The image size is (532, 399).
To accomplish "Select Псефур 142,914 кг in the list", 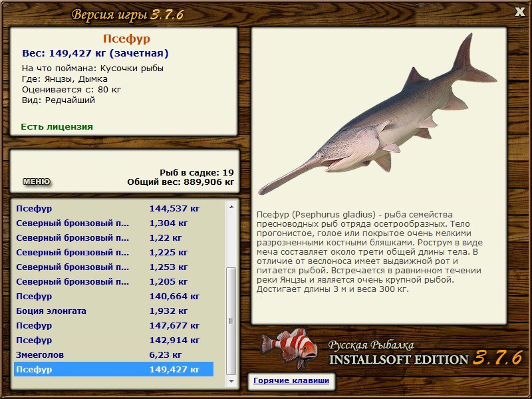I will (x=114, y=340).
